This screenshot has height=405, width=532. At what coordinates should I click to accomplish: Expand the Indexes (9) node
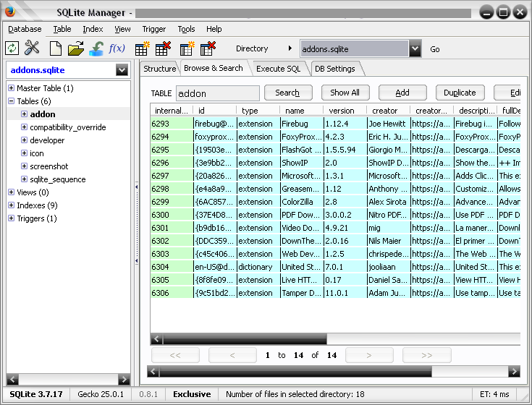pyautogui.click(x=11, y=205)
